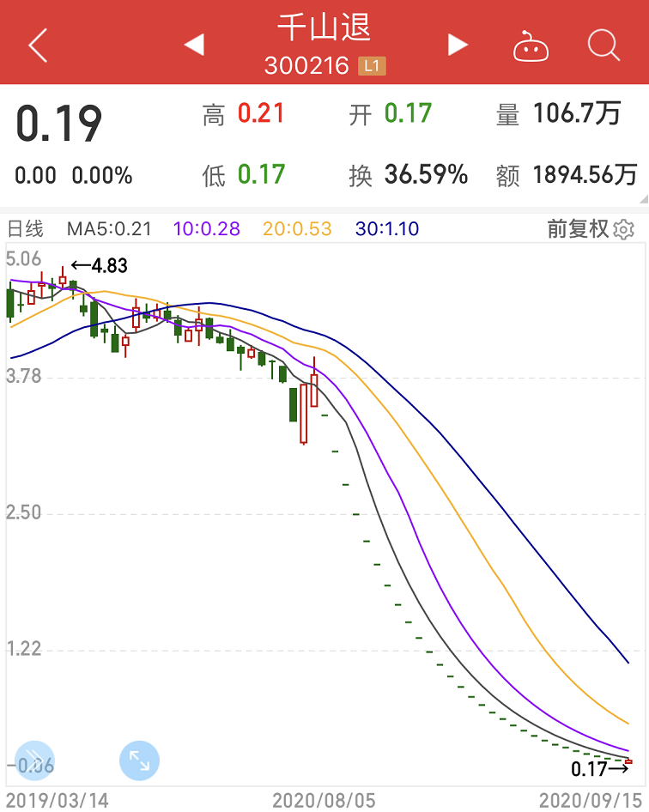Go to previous stock with left triangle
The width and height of the screenshot is (649, 812).
point(194,45)
